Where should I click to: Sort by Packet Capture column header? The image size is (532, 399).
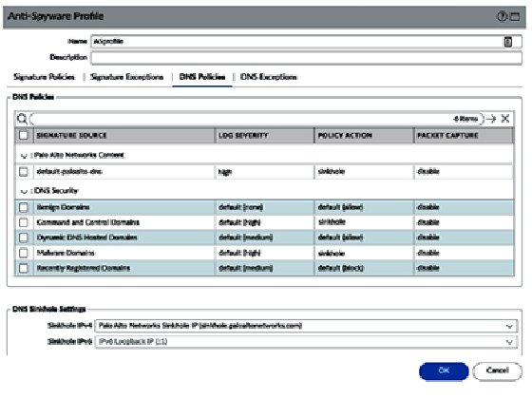[464, 135]
